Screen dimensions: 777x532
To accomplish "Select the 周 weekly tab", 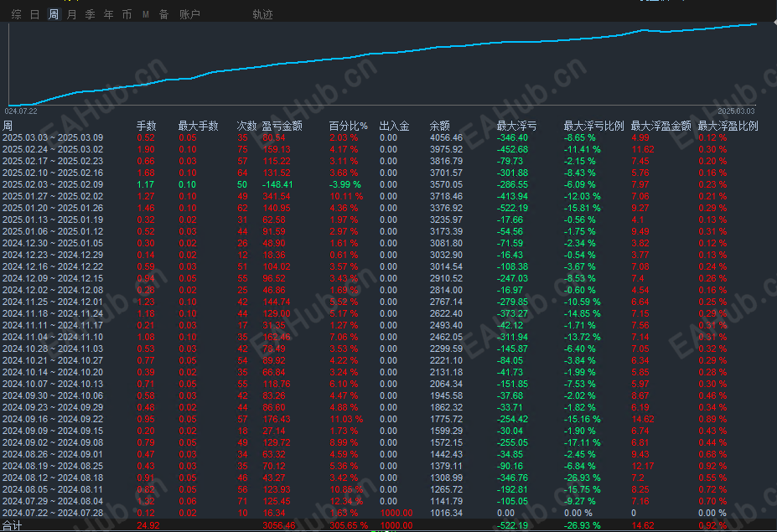I will 53,14.
